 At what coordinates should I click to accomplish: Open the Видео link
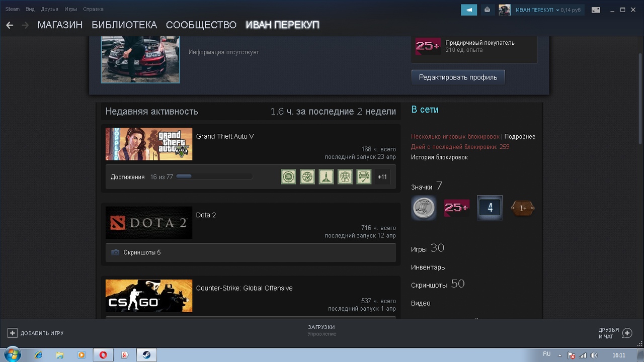click(421, 303)
